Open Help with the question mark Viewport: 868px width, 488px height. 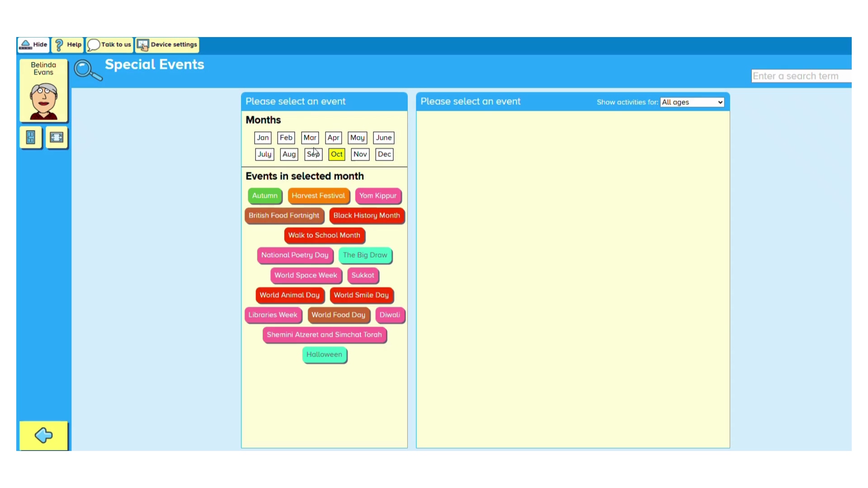click(67, 45)
